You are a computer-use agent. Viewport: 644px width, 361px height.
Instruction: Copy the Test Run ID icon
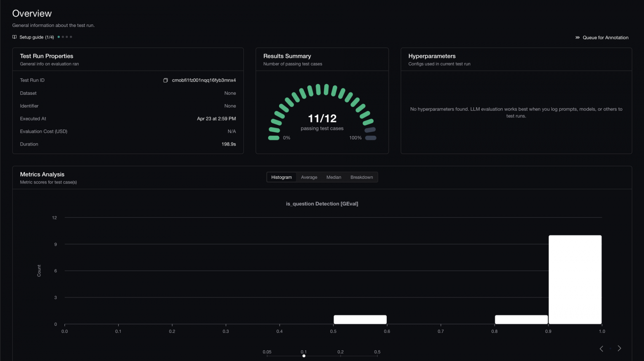pyautogui.click(x=166, y=80)
